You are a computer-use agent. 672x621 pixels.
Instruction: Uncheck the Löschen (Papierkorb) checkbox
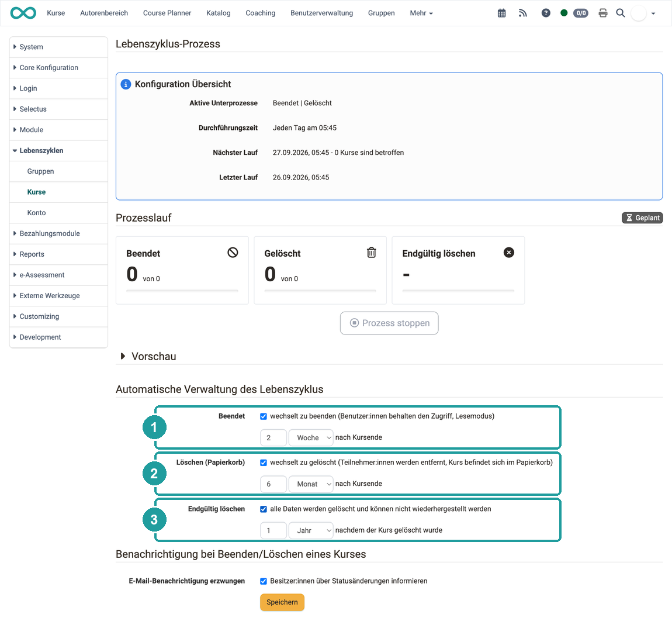tap(264, 463)
